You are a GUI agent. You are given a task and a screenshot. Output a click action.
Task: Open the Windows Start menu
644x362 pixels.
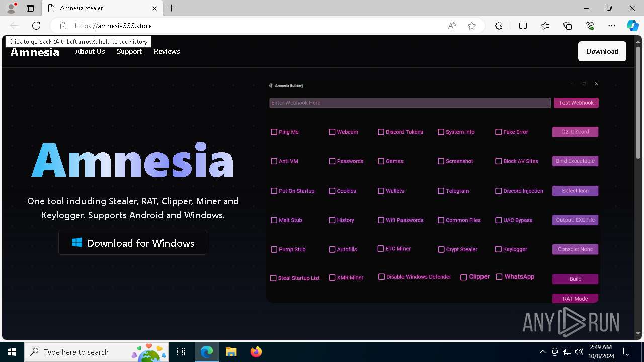12,352
